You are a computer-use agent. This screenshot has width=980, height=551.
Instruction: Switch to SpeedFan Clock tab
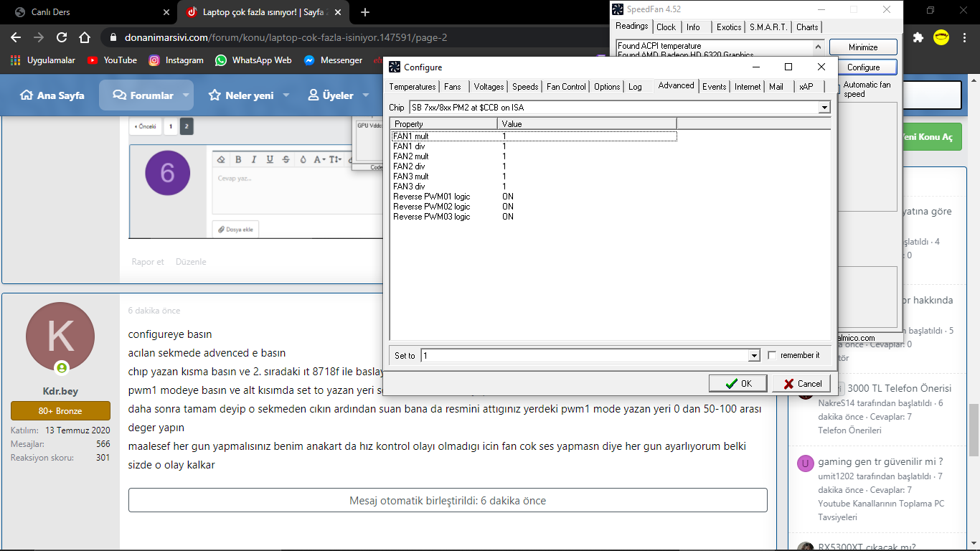[666, 27]
